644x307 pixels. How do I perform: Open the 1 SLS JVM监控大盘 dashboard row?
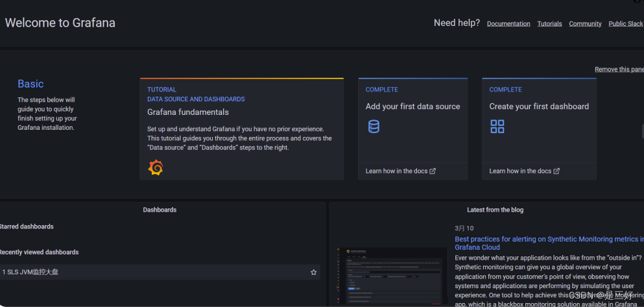160,272
